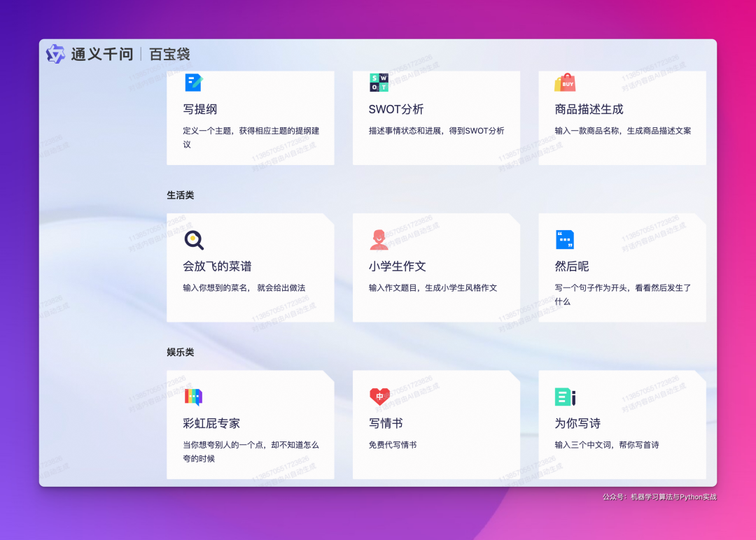Click the description 当你想夸别人的一个点，却不知道怎么夸的时候
756x540 pixels.
pyautogui.click(x=251, y=451)
